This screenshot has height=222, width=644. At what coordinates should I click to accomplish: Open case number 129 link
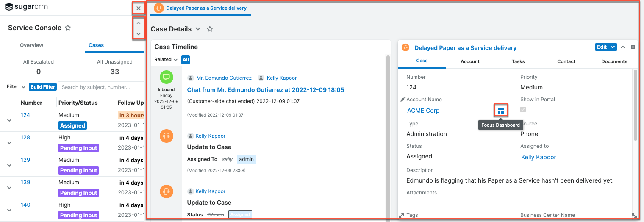pos(25,160)
